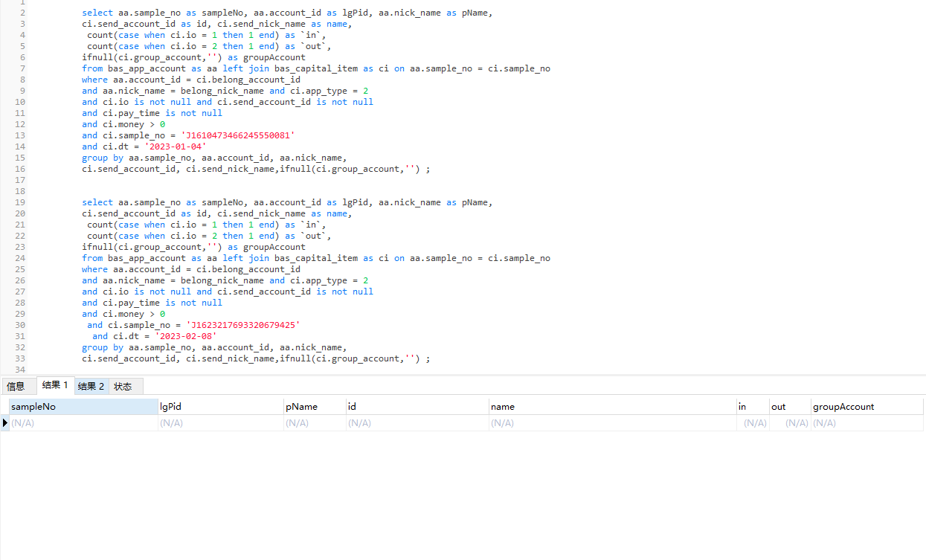Select the 结果 1 tab
926x560 pixels.
tap(55, 385)
